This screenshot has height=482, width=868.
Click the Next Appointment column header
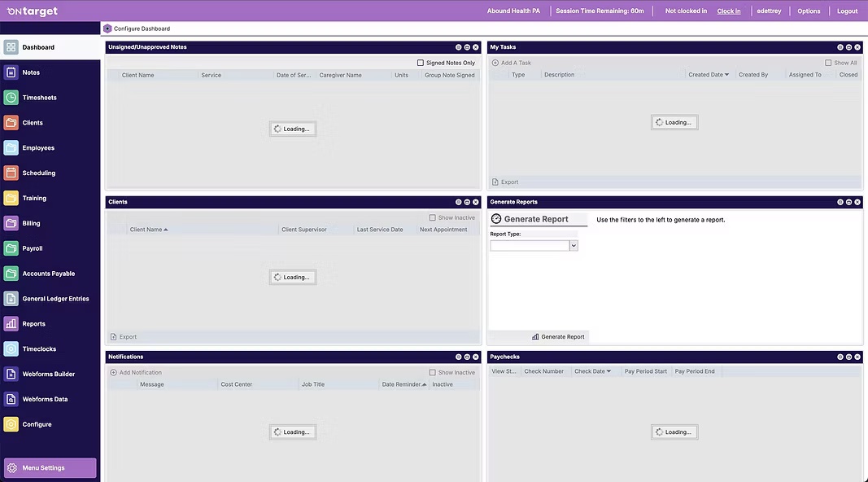443,230
